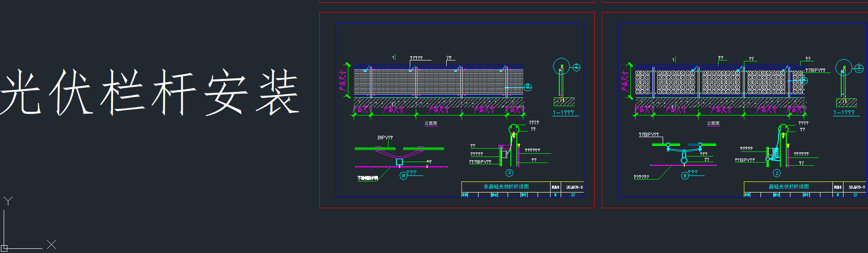The height and width of the screenshot is (253, 868).
Task: Select the 不锈钢防护网 annotation in left sheet
Action: click(x=368, y=178)
